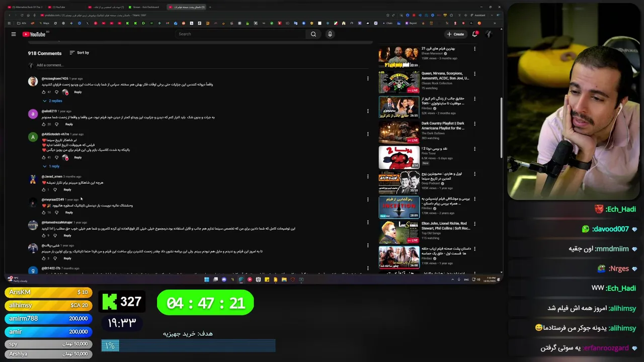Like the comment by @rezaaghaee7426

(x=44, y=92)
